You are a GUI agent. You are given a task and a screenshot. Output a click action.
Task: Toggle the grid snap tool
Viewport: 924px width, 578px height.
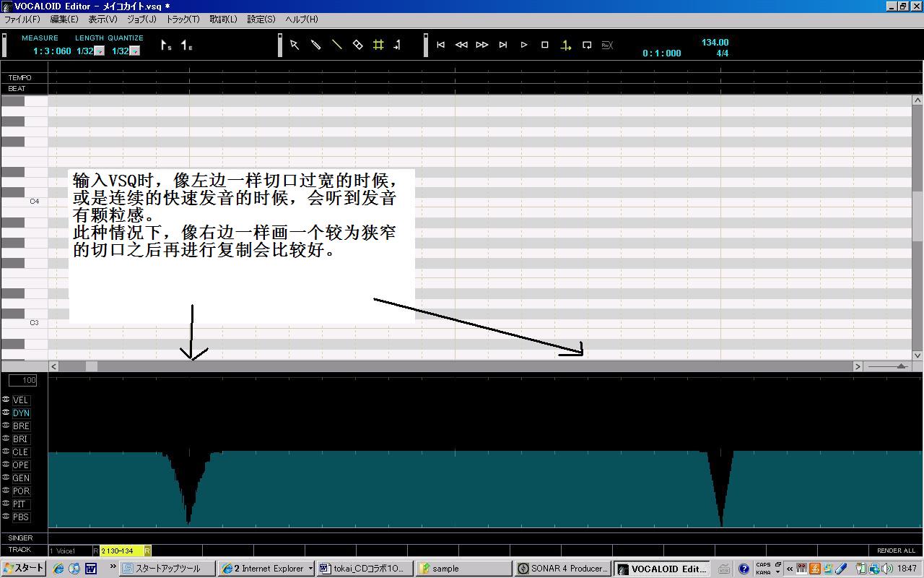(x=378, y=45)
